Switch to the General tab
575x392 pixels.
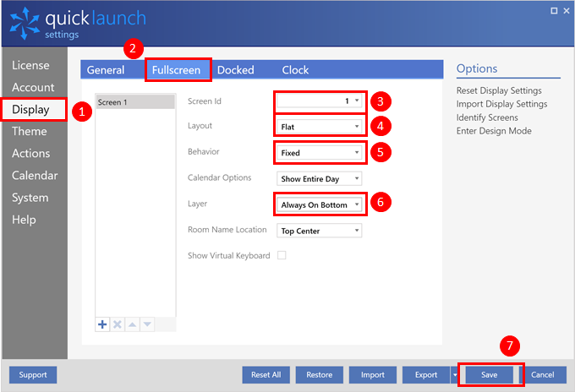point(106,69)
